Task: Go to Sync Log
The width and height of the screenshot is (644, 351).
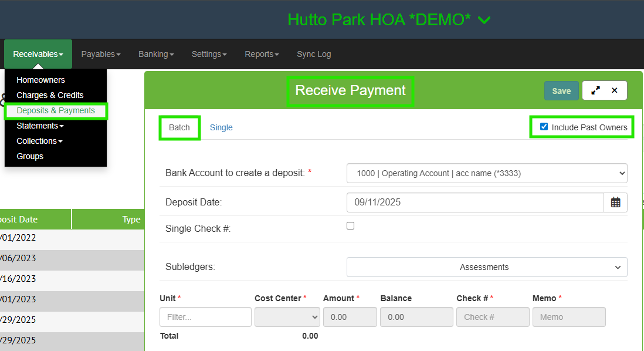Action: [314, 54]
